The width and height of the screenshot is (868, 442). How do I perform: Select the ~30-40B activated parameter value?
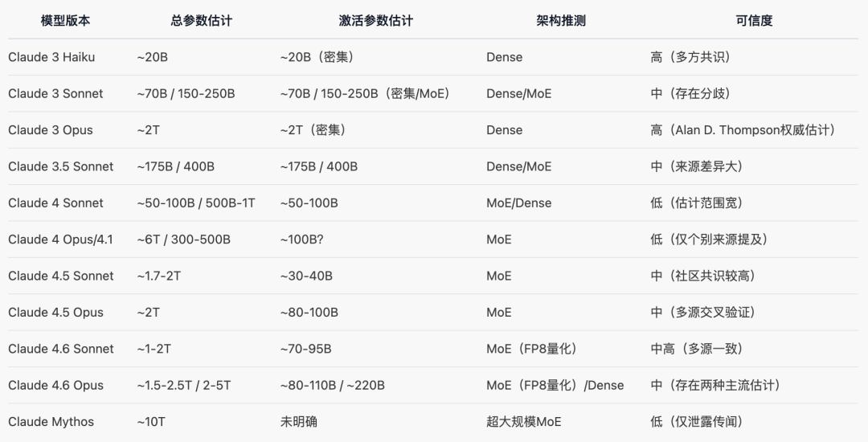[x=306, y=276]
